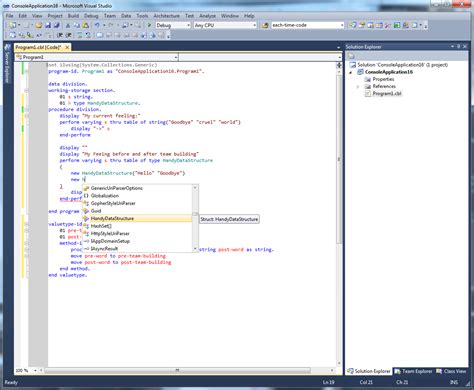The width and height of the screenshot is (474, 390).
Task: Undo the last edit with the Undo icon
Action: [97, 25]
